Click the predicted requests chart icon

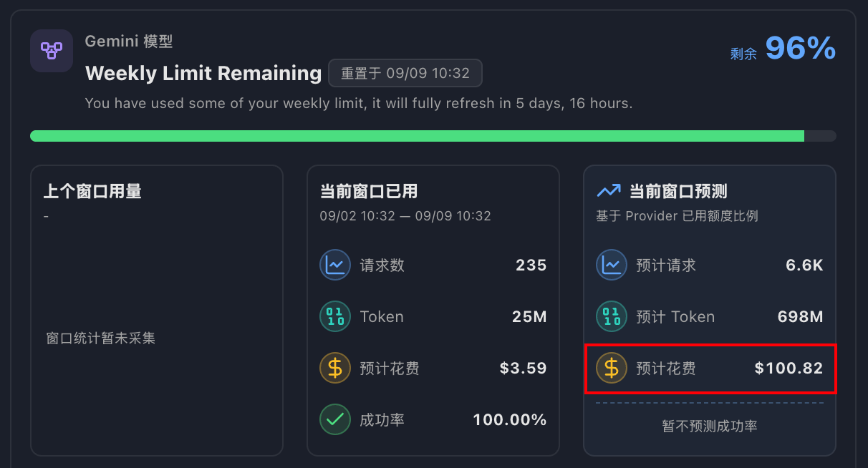[x=611, y=265]
